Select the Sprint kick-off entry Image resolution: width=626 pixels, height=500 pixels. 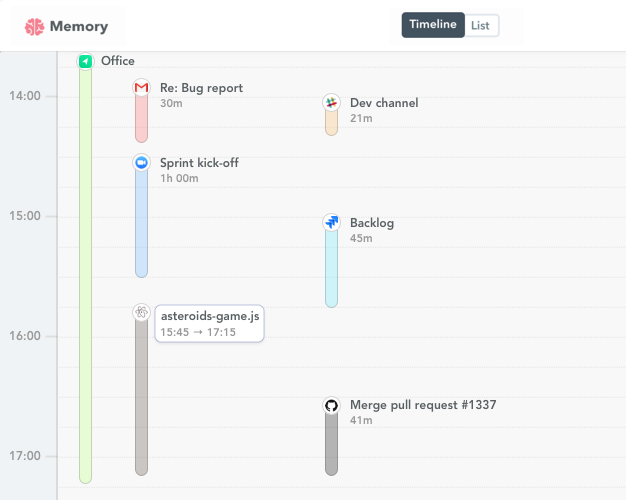pyautogui.click(x=199, y=163)
